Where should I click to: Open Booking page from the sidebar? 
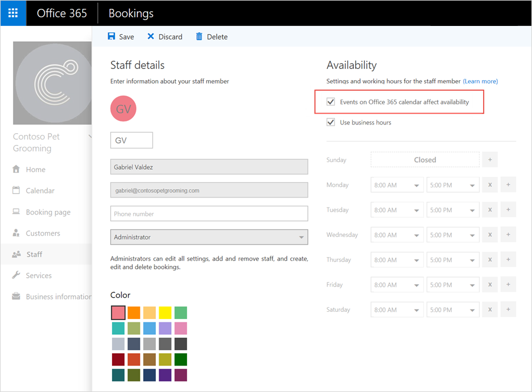point(48,212)
